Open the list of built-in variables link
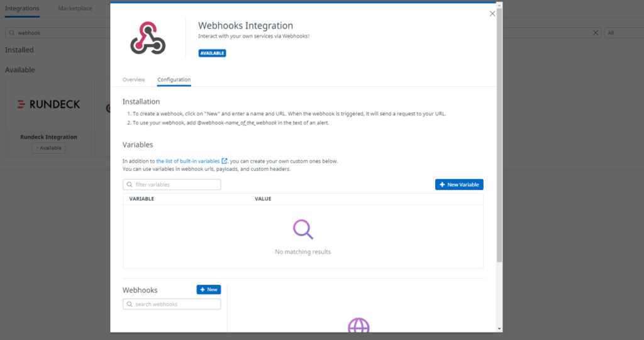Viewport: 644px width, 340px height. click(187, 161)
